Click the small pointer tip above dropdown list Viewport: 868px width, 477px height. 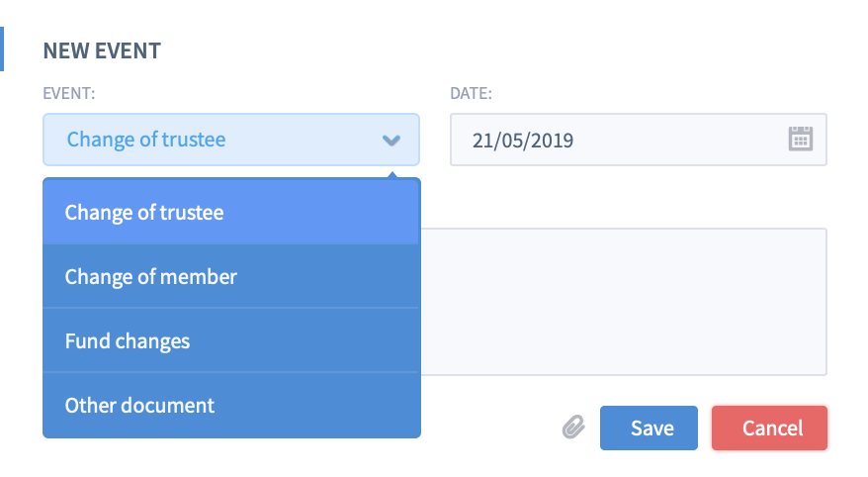tap(392, 175)
